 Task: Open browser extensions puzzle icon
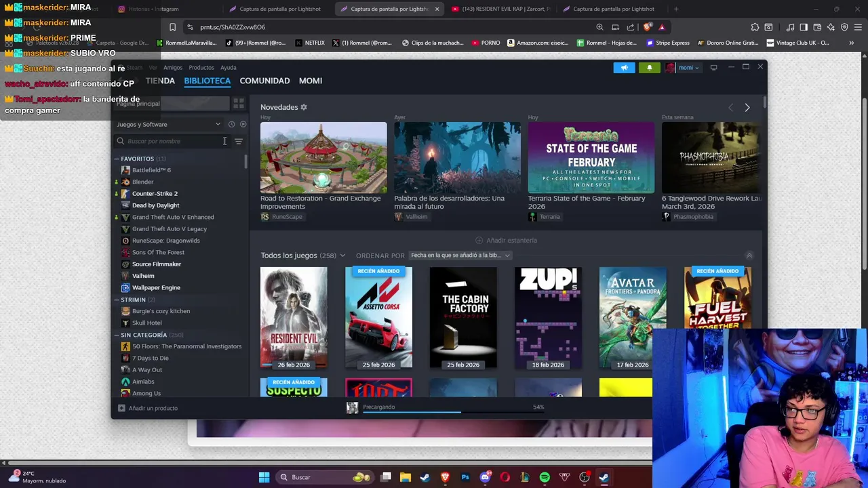[x=755, y=27]
